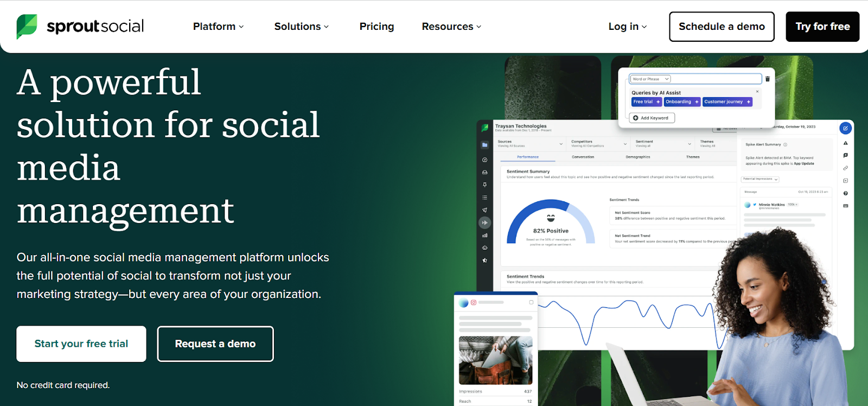Switch to the Themes tab

[x=693, y=157]
